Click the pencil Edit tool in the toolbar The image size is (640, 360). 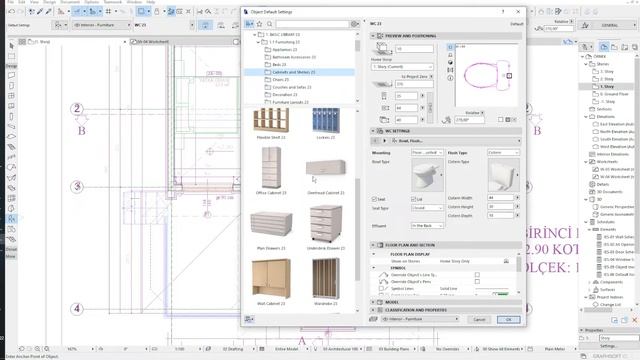pos(40,12)
